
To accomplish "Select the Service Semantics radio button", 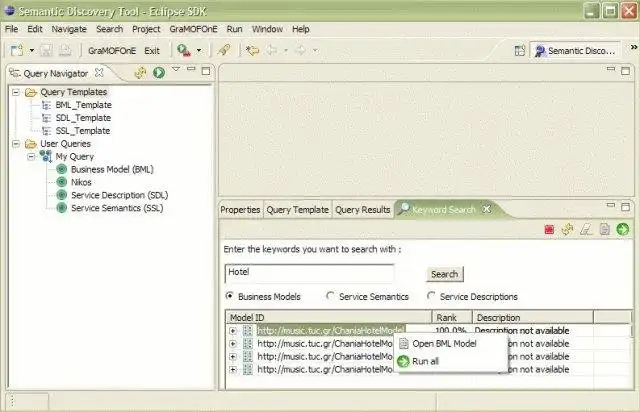I will [x=330, y=296].
